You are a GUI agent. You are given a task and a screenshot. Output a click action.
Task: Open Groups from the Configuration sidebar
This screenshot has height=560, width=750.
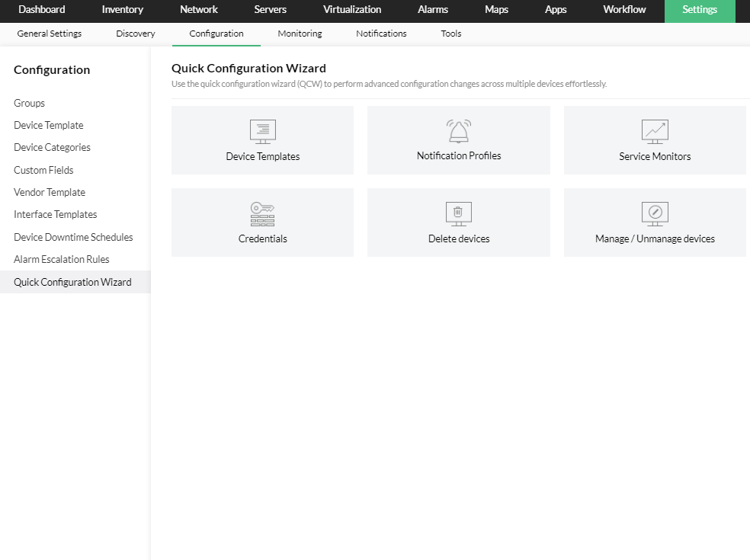pos(29,103)
